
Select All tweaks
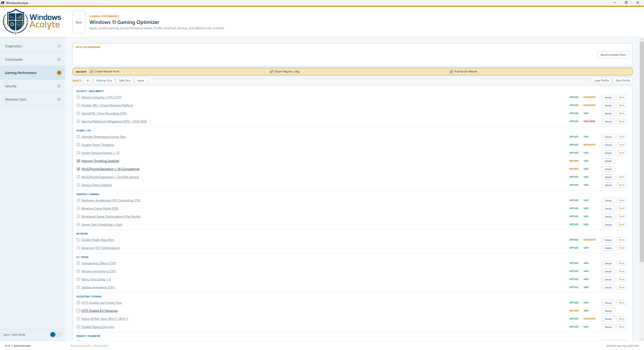(88, 80)
